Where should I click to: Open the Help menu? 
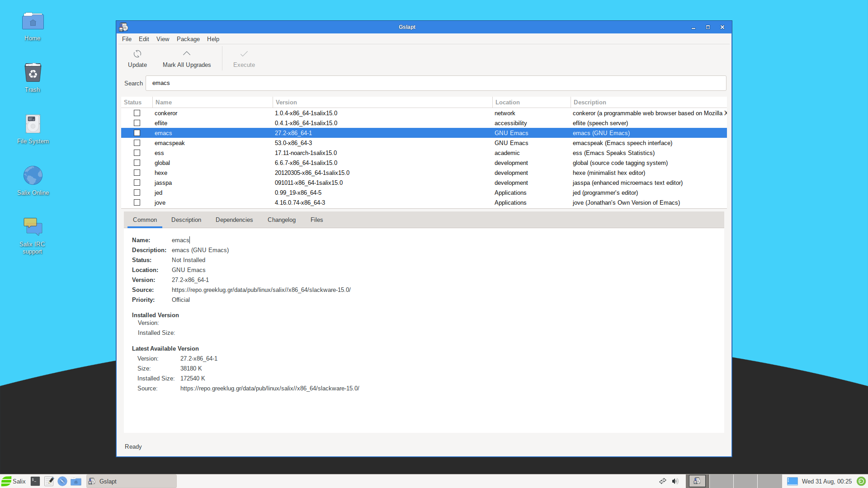coord(213,39)
